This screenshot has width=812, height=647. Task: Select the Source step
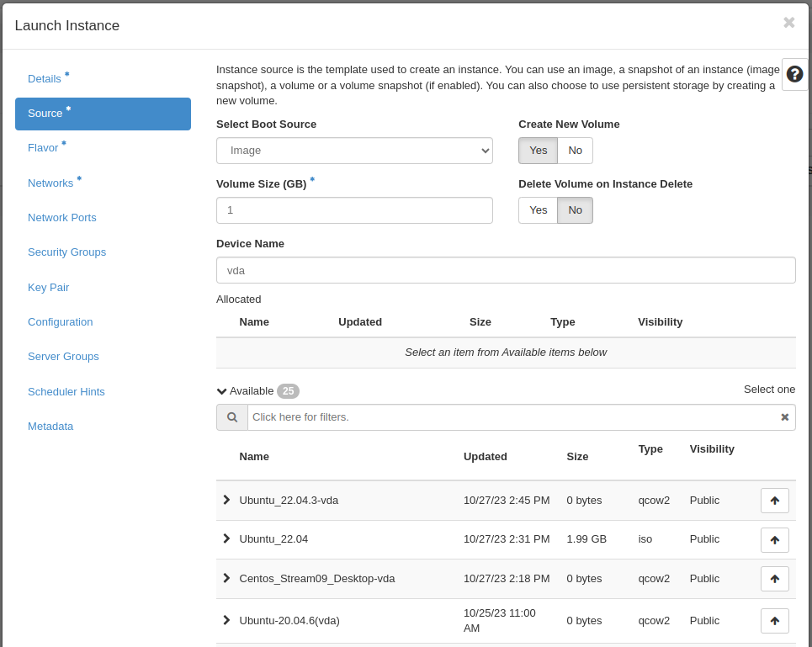click(103, 114)
